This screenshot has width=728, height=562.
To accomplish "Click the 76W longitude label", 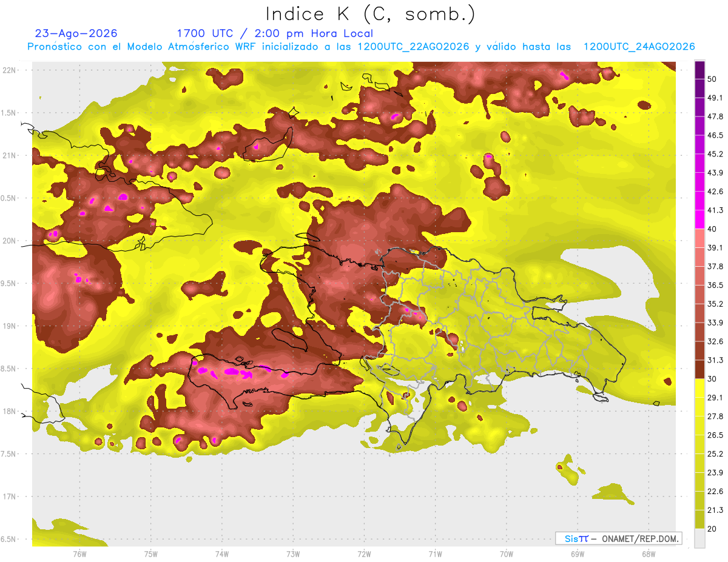I will point(79,554).
